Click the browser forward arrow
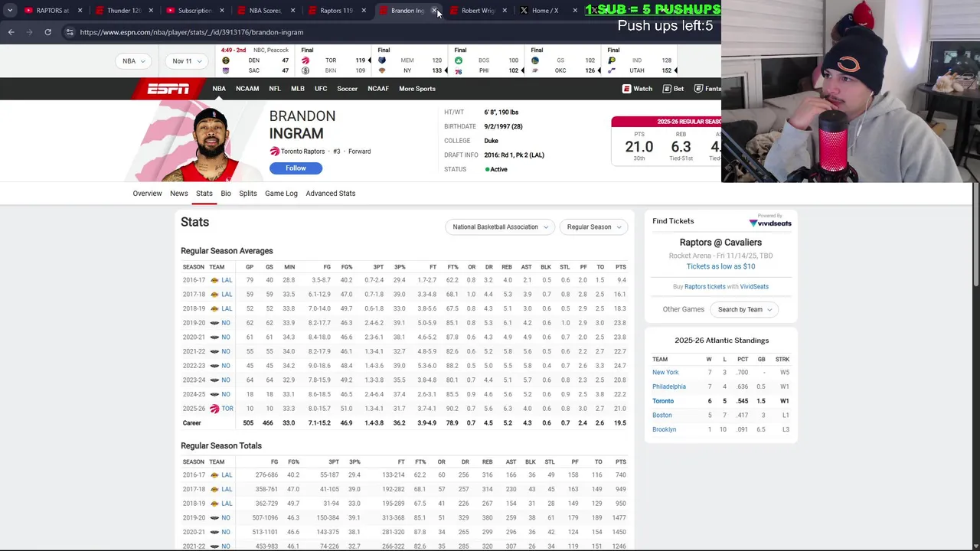980x551 pixels. click(x=29, y=32)
